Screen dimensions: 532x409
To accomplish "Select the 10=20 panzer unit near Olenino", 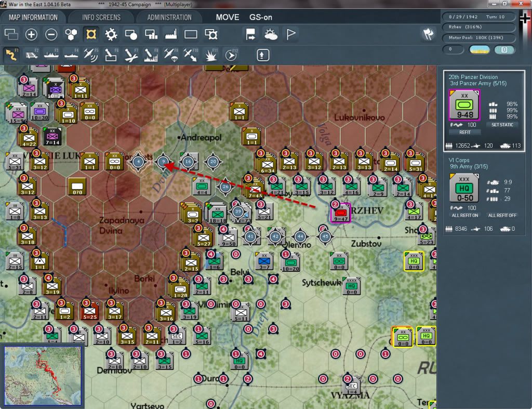I will 290,262.
